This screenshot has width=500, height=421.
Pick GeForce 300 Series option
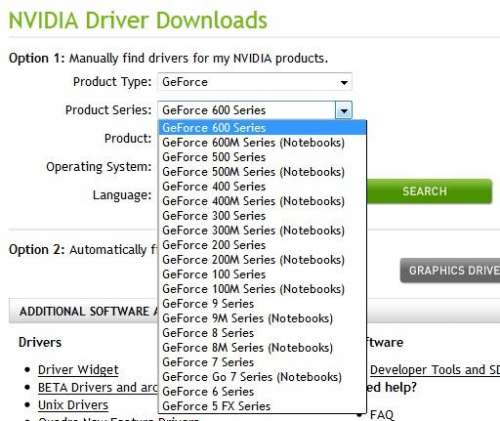262,216
